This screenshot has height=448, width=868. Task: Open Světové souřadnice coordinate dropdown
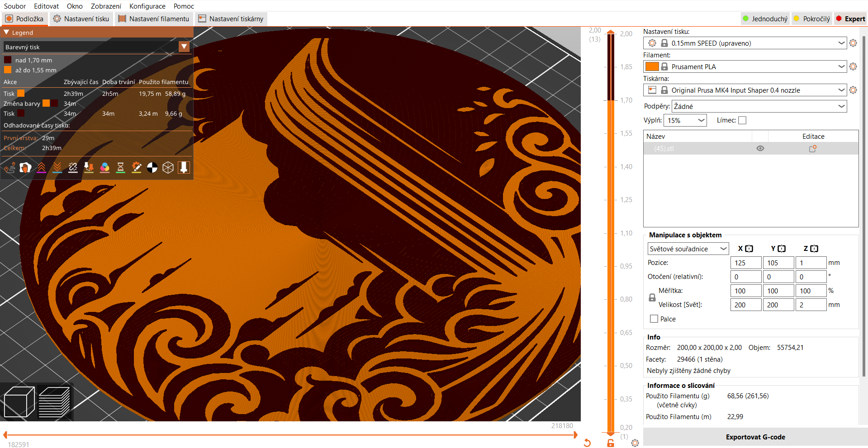[688, 249]
